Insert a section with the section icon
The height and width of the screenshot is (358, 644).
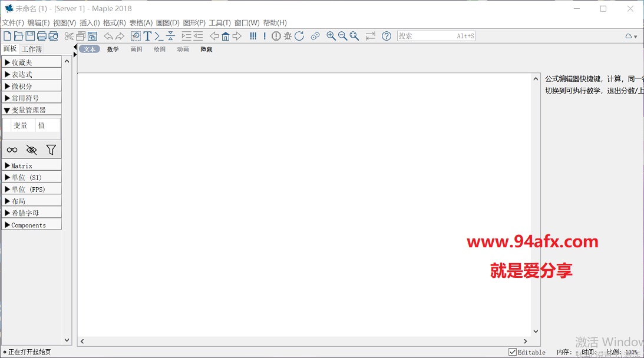click(x=170, y=36)
